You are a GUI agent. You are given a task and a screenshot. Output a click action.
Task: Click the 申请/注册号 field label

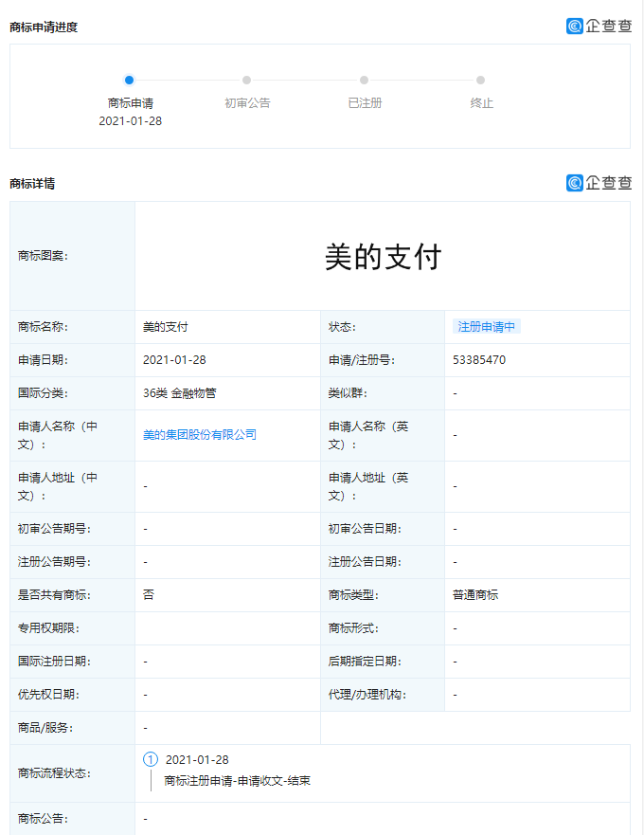click(x=362, y=360)
